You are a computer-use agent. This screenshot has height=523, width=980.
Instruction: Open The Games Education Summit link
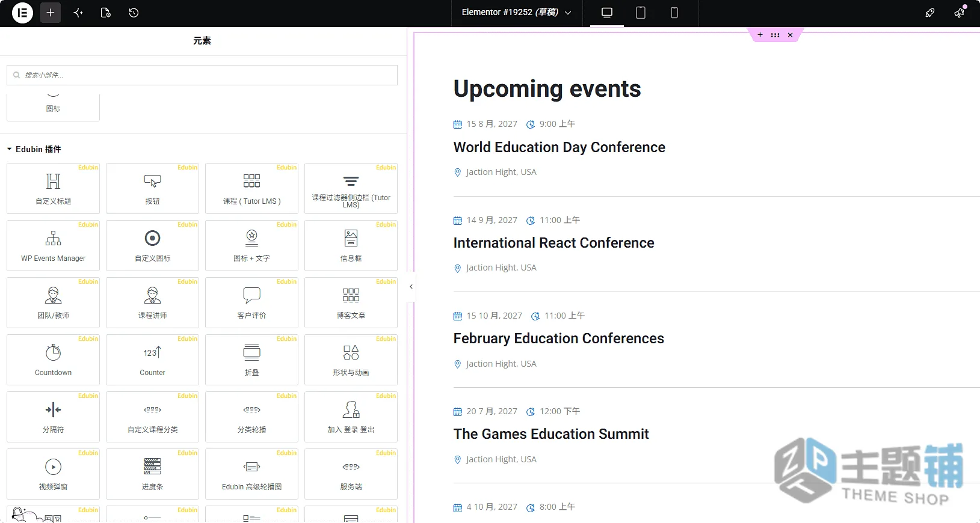(x=551, y=434)
